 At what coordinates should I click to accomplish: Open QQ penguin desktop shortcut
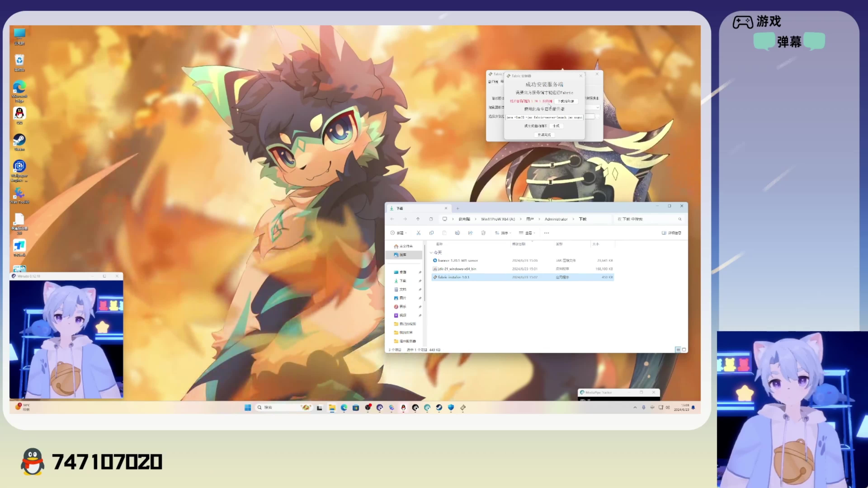tap(19, 115)
